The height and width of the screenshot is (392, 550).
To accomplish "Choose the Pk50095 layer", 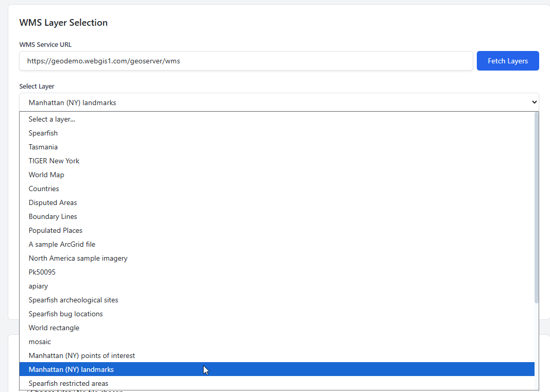I will [x=42, y=272].
